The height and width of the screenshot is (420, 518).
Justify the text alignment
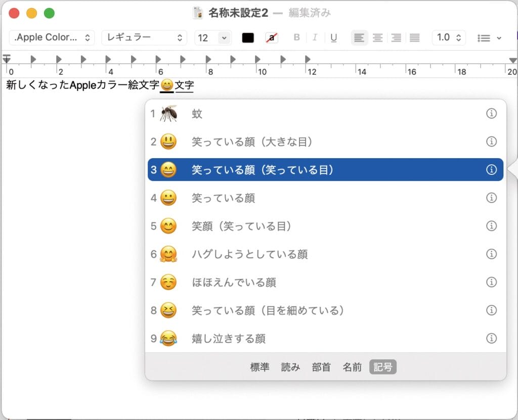(x=414, y=37)
